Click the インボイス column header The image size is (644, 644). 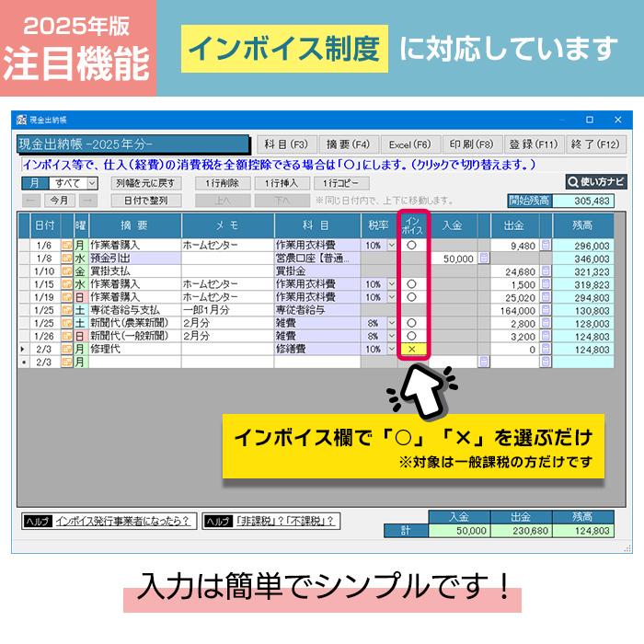(412, 225)
